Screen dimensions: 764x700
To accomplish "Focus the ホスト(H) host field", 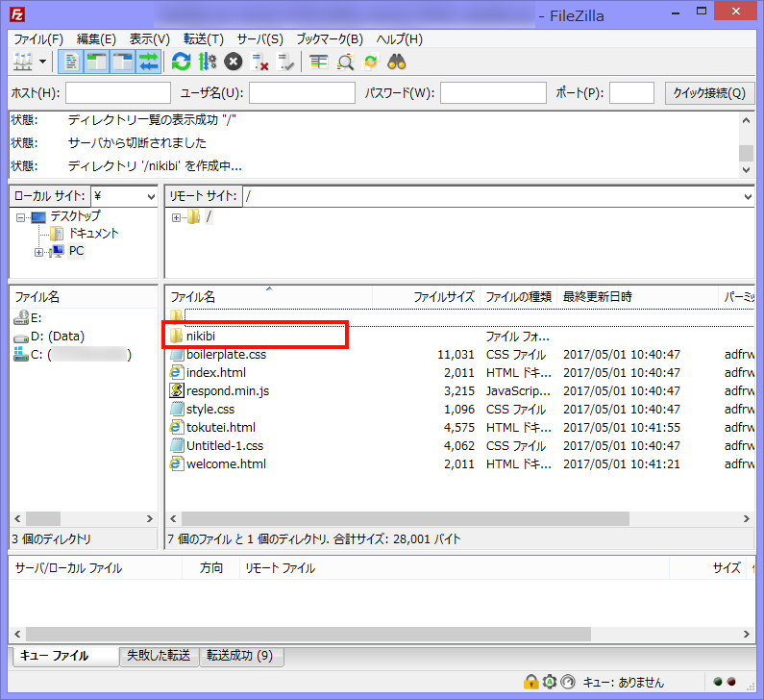I will tap(118, 92).
